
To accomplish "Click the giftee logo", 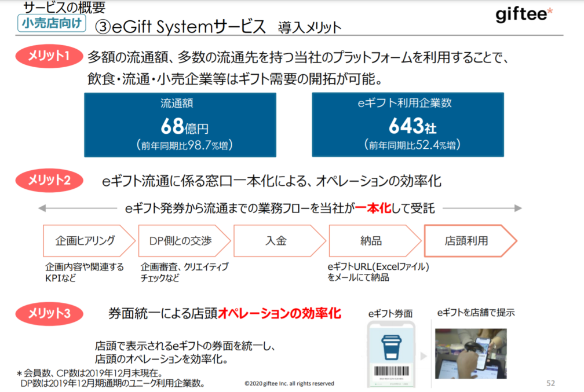I will [x=524, y=15].
